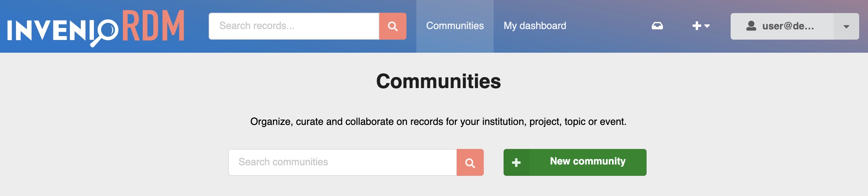Click the Communities page heading
The height and width of the screenshot is (196, 868).
pyautogui.click(x=438, y=81)
